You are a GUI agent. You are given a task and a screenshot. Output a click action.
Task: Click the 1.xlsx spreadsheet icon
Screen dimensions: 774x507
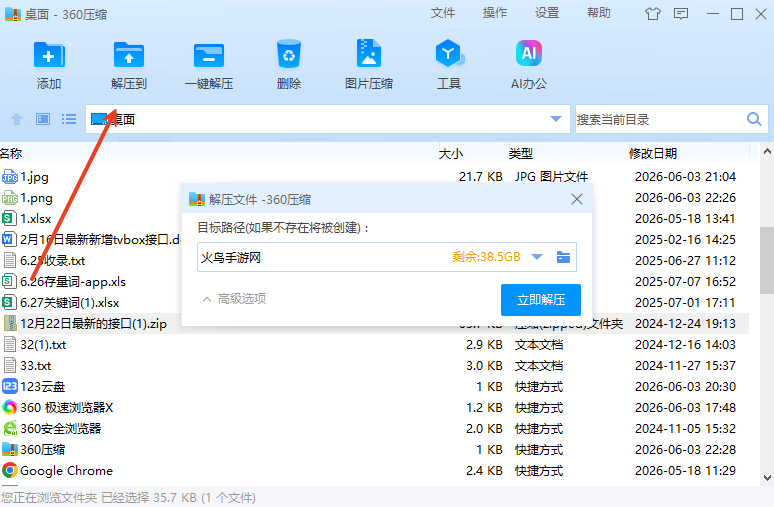(9, 218)
